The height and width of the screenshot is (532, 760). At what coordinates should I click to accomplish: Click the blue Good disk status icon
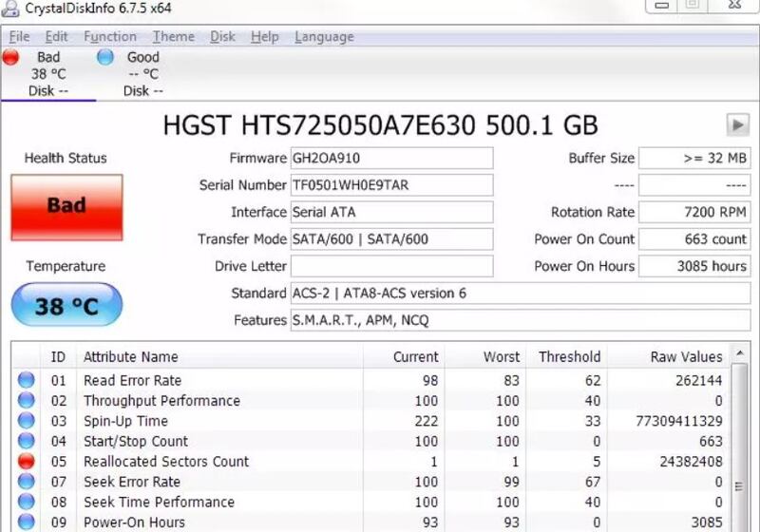tap(105, 57)
